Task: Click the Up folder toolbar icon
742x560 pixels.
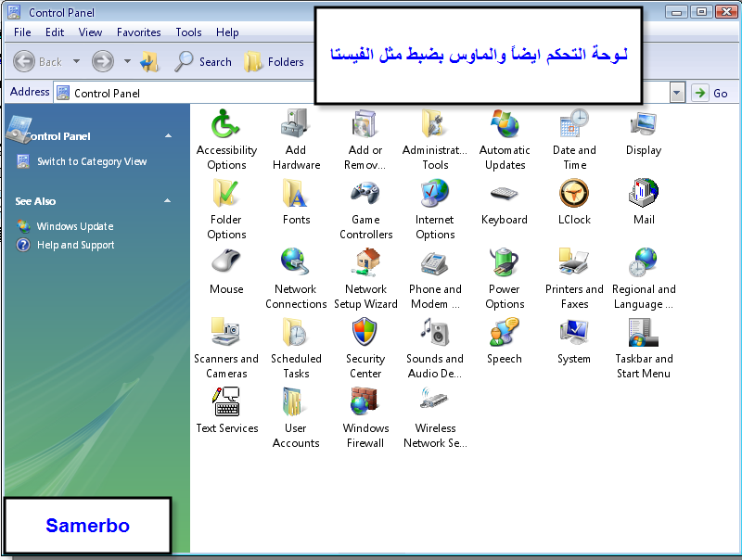Action: tap(150, 61)
